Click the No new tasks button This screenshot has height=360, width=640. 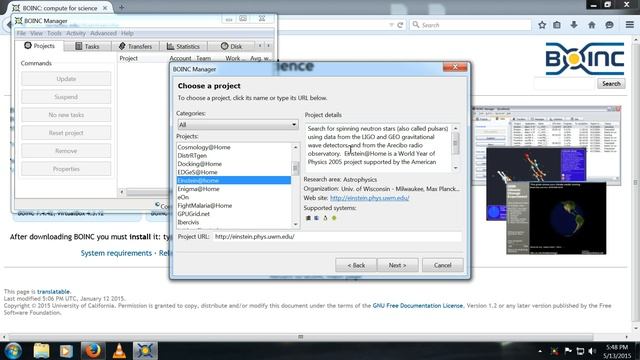pyautogui.click(x=66, y=115)
